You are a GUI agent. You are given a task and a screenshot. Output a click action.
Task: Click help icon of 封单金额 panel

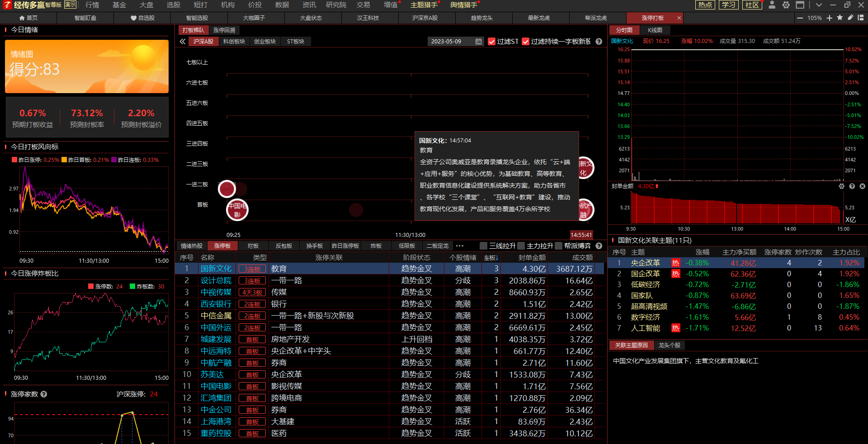pyautogui.click(x=852, y=186)
